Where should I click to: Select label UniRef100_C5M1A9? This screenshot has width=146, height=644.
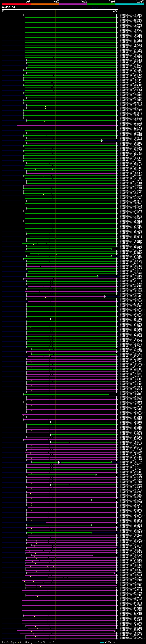pyautogui.click(x=131, y=143)
